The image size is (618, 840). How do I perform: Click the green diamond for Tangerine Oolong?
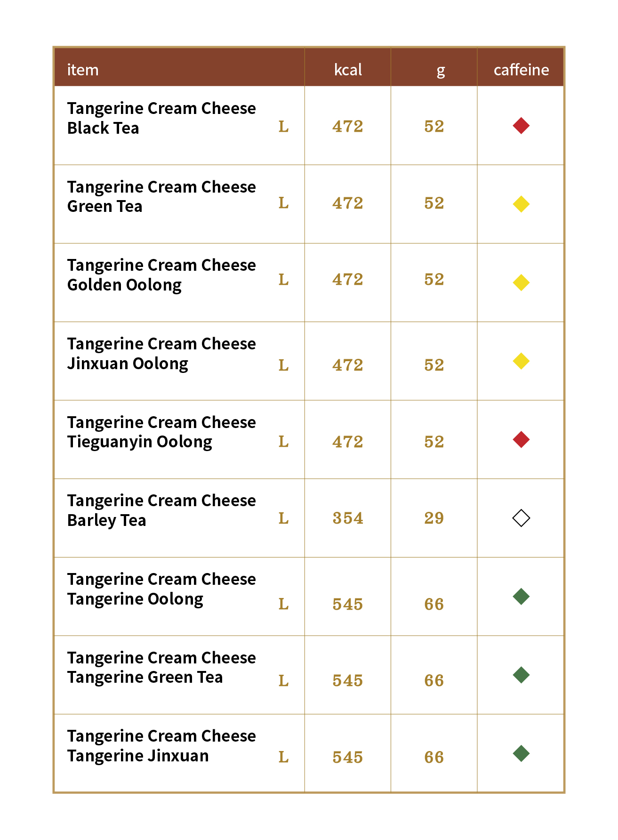pos(521,597)
